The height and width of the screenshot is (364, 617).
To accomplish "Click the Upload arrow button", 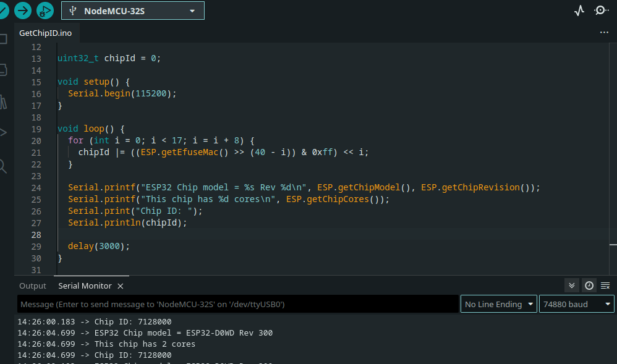I will pyautogui.click(x=23, y=11).
